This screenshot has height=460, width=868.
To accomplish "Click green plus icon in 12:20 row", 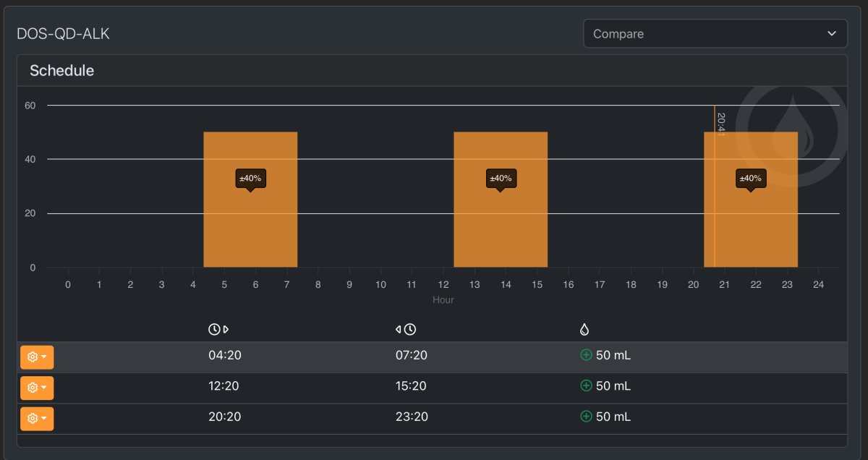I will (587, 386).
